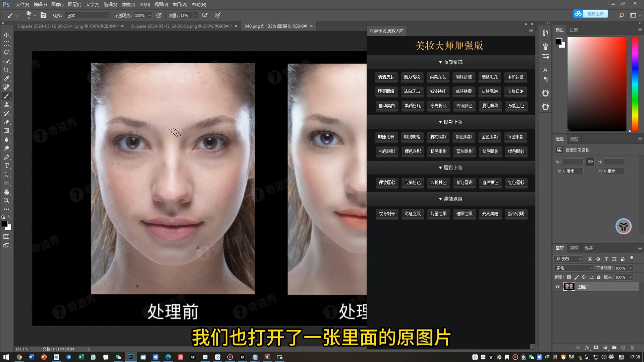Collapse the 眼影上妆 section

point(450,122)
